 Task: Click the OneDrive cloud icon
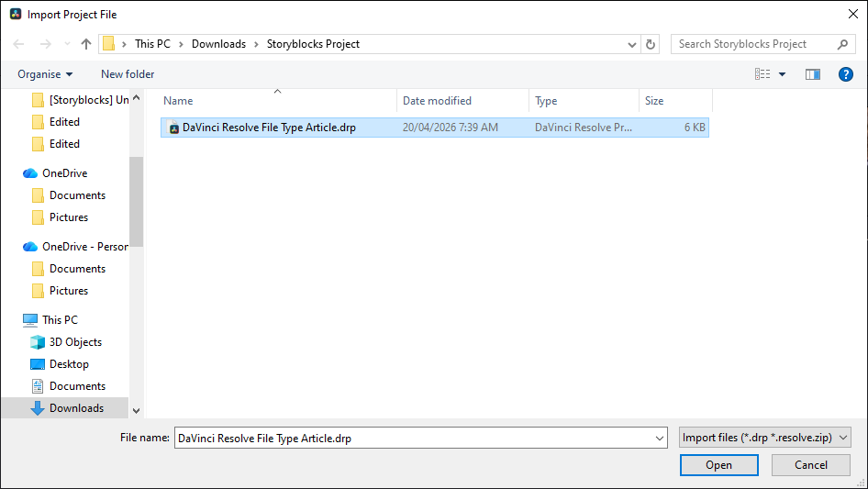[30, 173]
